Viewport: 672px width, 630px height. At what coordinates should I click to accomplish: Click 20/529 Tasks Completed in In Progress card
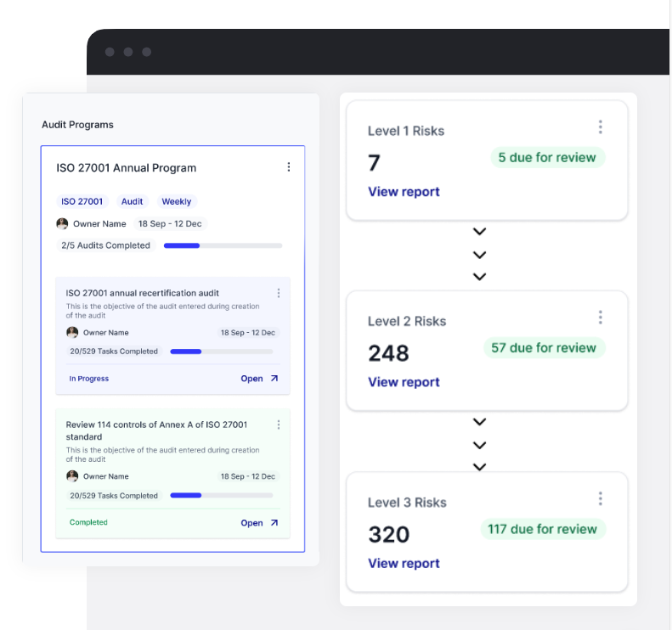pyautogui.click(x=114, y=352)
